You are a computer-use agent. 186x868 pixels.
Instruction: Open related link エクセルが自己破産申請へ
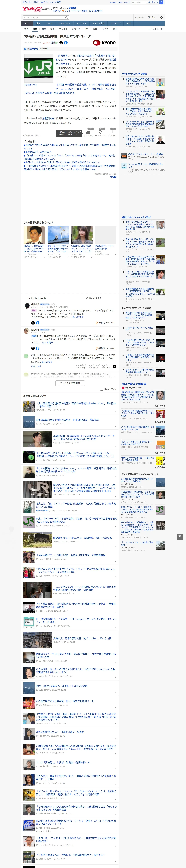(38, 152)
